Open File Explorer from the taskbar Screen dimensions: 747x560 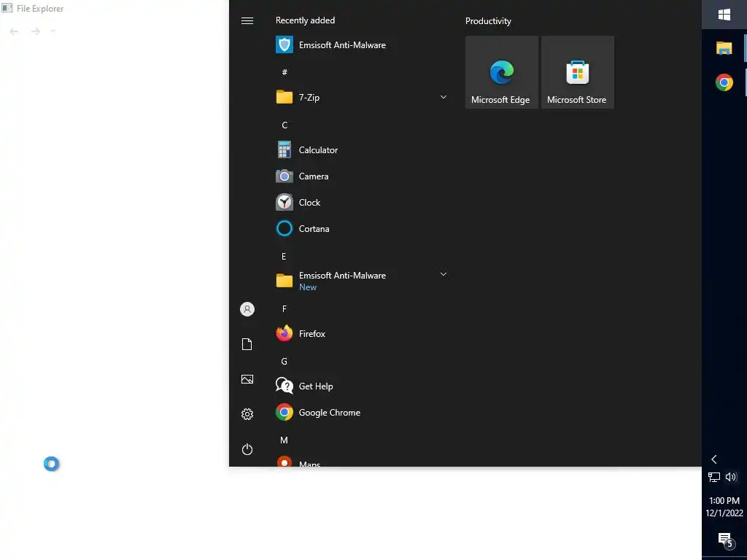(x=724, y=48)
